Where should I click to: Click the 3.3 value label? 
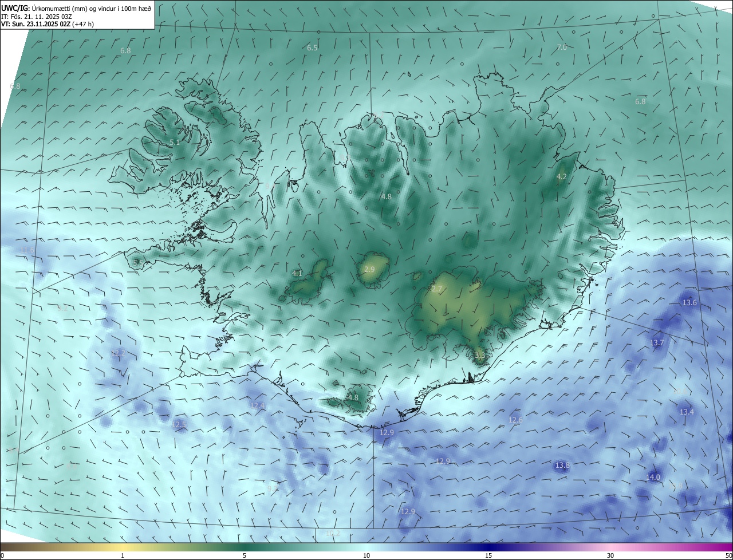pyautogui.click(x=480, y=355)
